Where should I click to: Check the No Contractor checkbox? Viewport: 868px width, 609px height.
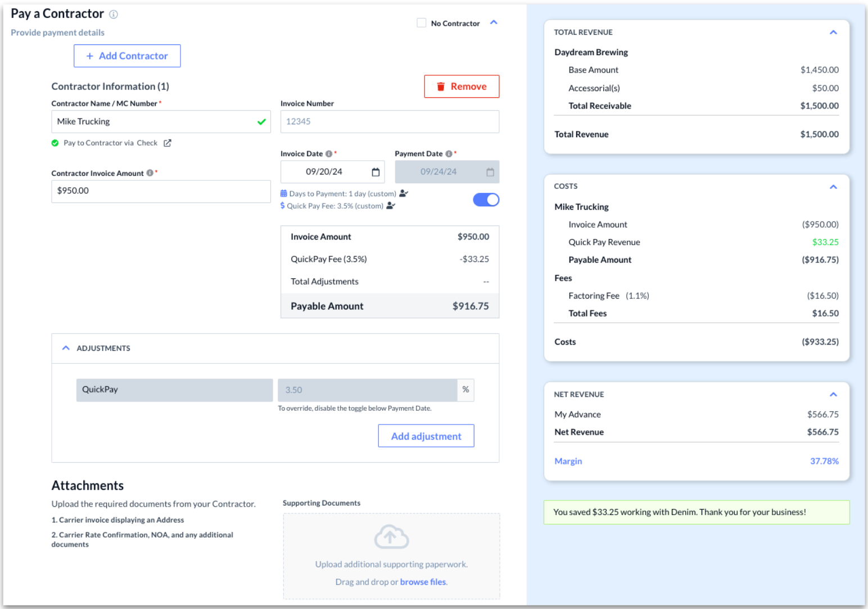click(x=422, y=22)
